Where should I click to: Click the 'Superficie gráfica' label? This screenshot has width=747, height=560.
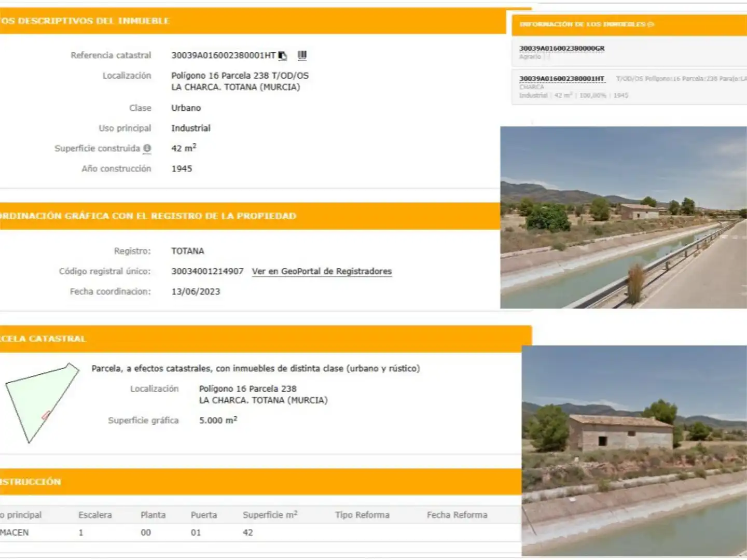tap(143, 420)
